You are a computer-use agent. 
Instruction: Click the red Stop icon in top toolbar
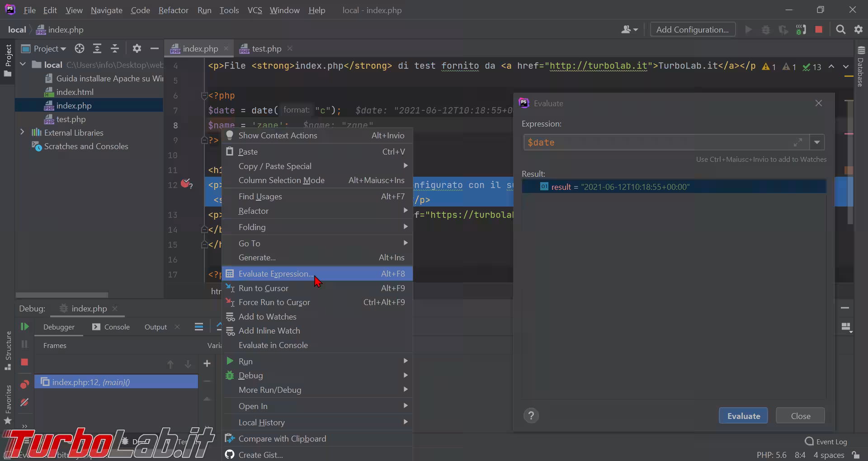819,30
